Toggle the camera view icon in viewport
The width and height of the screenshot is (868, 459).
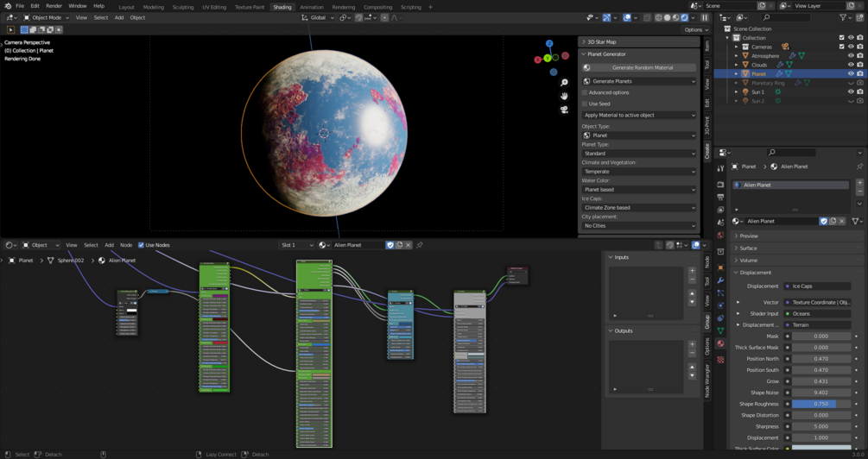point(563,110)
